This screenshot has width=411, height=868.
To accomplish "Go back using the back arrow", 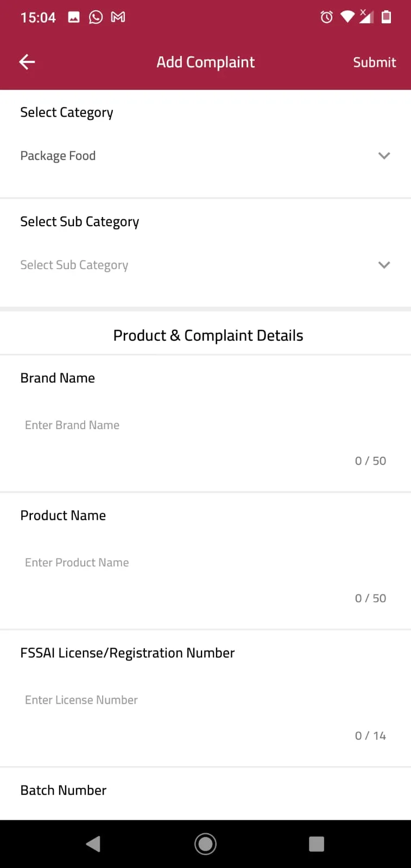I will pyautogui.click(x=27, y=61).
